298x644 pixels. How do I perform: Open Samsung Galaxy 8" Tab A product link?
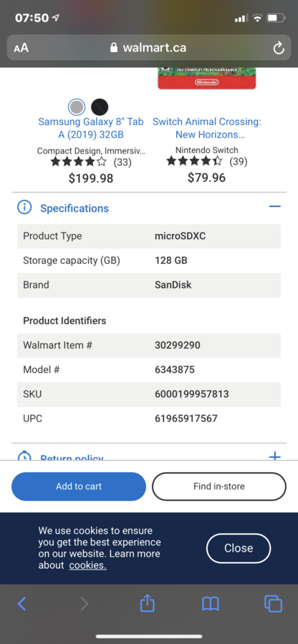click(x=91, y=128)
